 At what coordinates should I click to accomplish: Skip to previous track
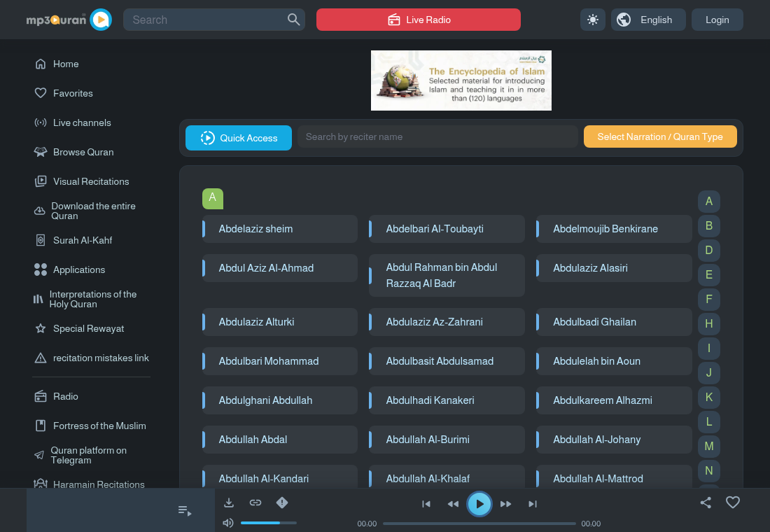426,504
